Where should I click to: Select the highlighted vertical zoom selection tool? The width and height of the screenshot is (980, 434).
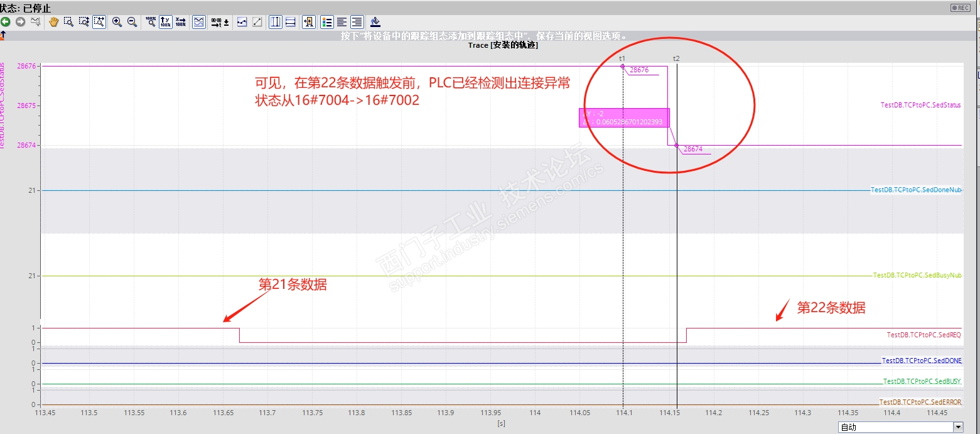tap(99, 21)
